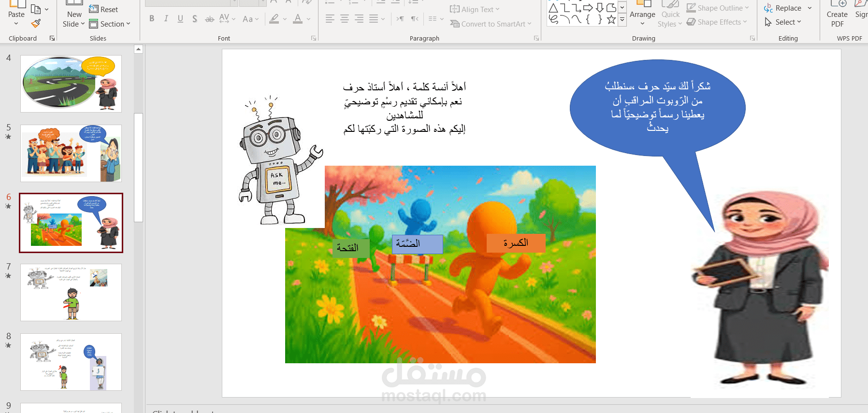Select the left brace shape

pyautogui.click(x=588, y=19)
